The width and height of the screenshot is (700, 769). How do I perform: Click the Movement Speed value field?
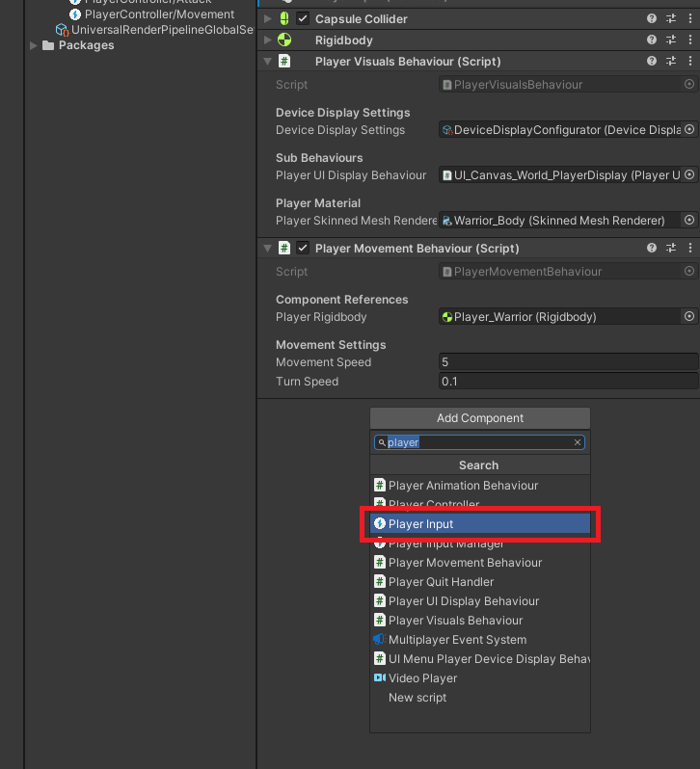[x=568, y=362]
